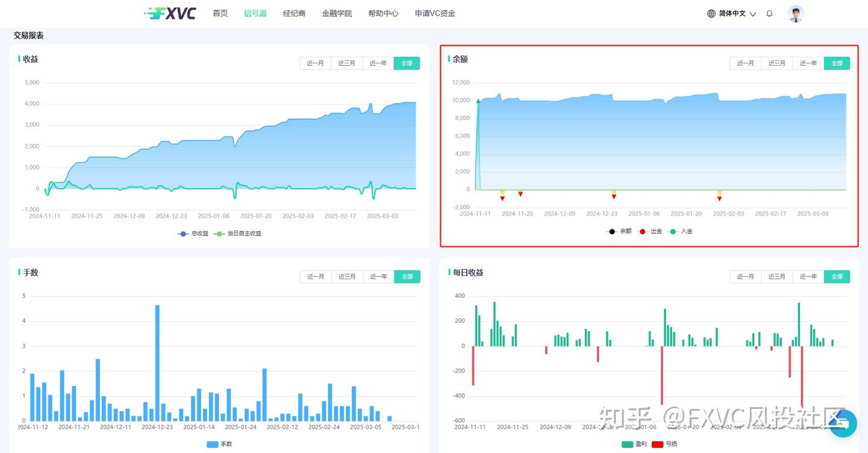Click the tallest 手数 bar at 2024-12-23
Screen dimensions: 868x453
click(x=157, y=363)
